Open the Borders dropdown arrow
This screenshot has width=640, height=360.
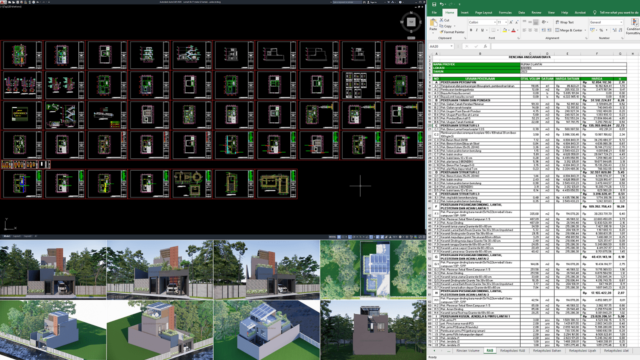point(497,30)
